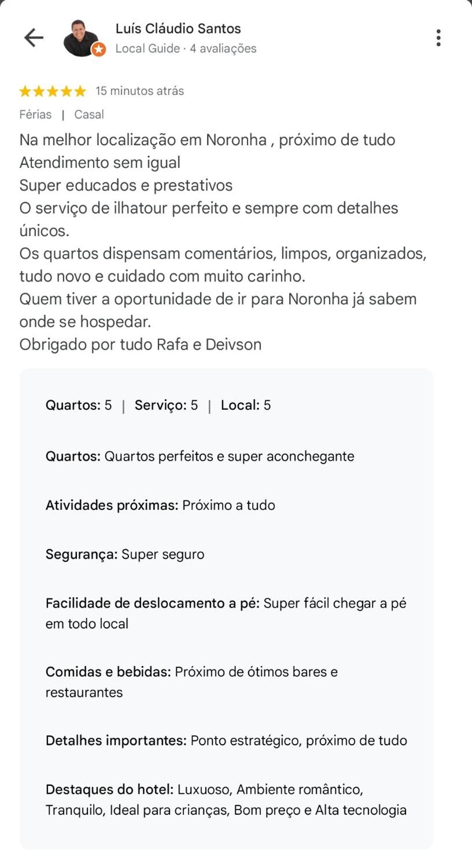Tap the Serviço: 5 rating
This screenshot has height=868, width=472.
click(166, 405)
